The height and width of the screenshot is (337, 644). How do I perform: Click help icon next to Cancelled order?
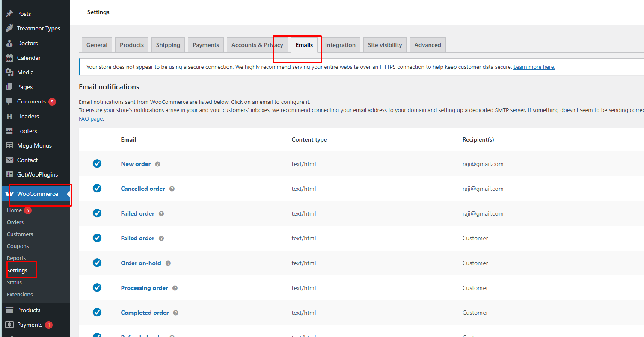click(172, 189)
